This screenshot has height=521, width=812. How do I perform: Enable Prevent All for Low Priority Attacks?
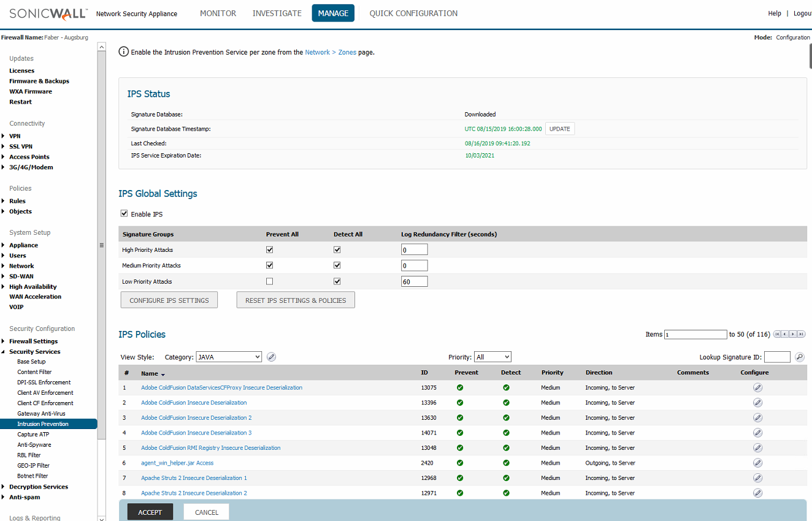tap(269, 281)
